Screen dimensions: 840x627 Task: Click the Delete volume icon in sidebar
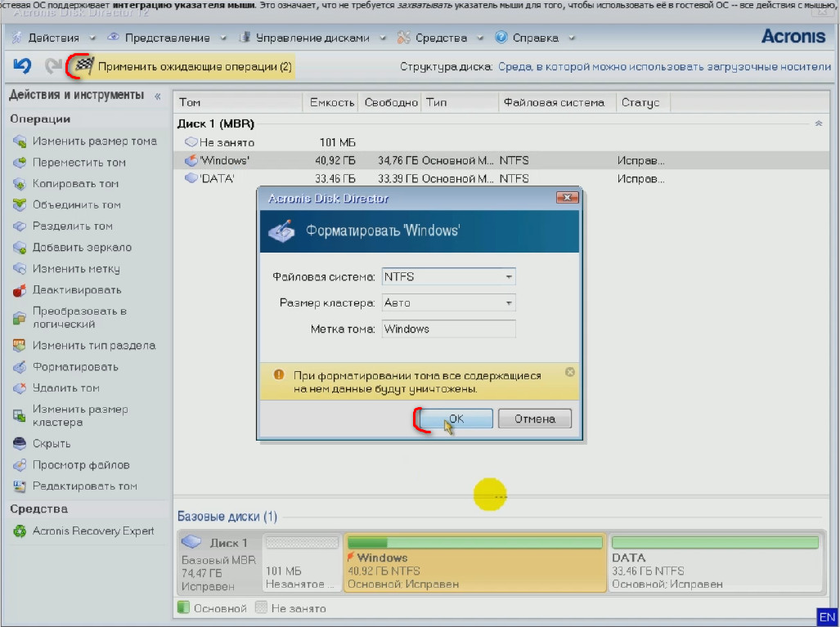point(20,388)
